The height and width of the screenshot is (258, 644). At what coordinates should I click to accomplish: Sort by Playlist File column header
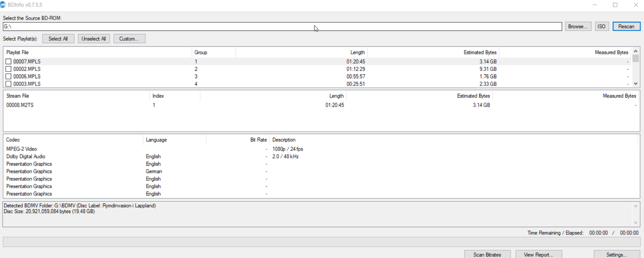coord(98,52)
